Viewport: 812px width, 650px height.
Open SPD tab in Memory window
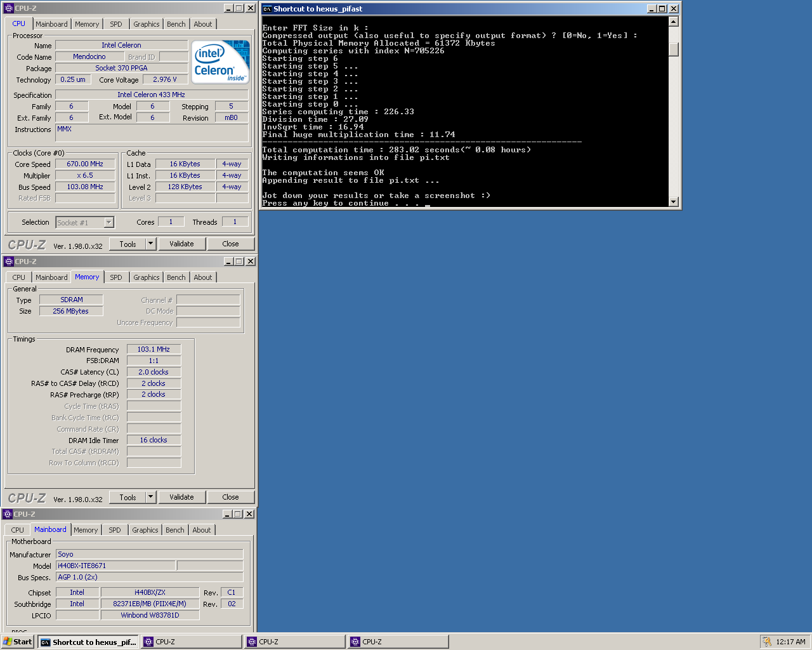(116, 277)
